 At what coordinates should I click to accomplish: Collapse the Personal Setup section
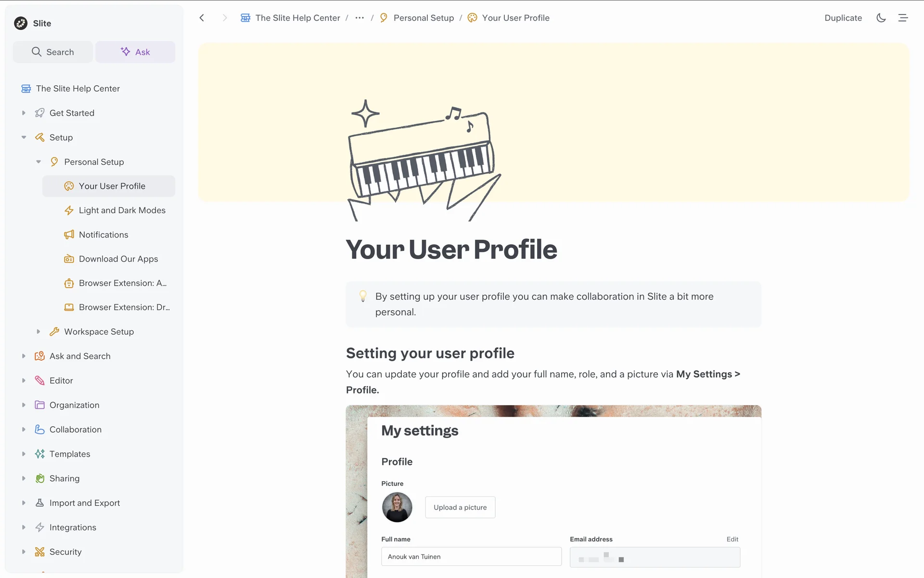click(38, 162)
